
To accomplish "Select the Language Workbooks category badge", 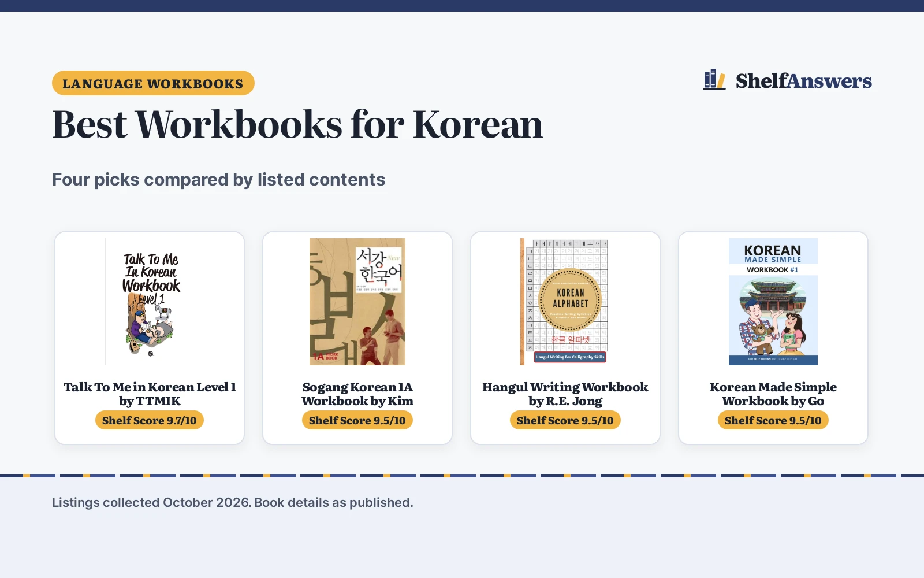I will [153, 83].
